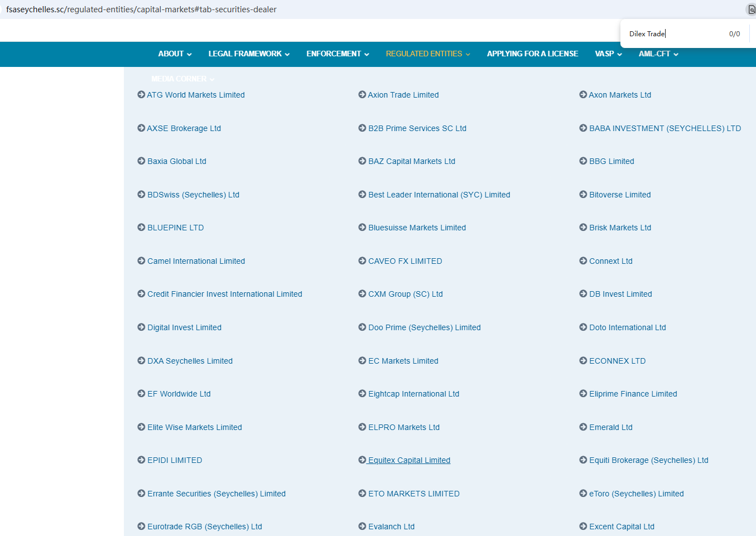Click the arrow icon beside BDSwiss (Seychelles) Ltd
This screenshot has height=536, width=756.
click(141, 195)
